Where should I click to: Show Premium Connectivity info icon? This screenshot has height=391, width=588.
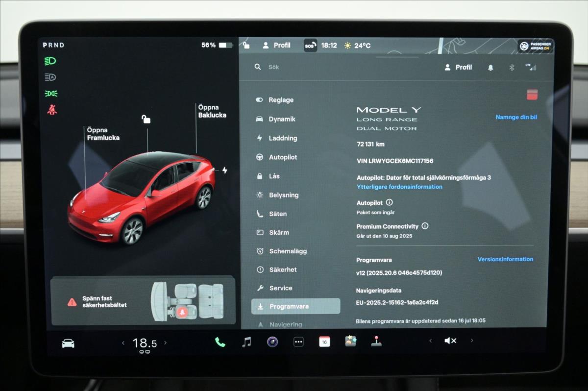425,226
